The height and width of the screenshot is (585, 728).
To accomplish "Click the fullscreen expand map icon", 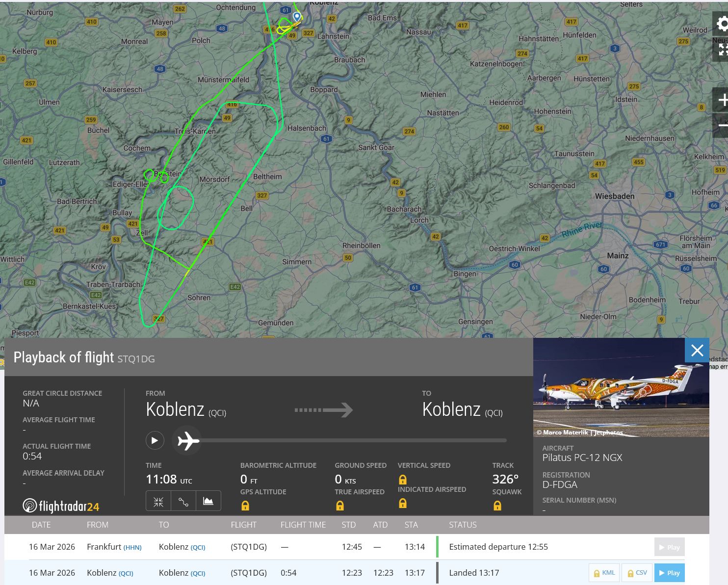I will click(x=723, y=49).
